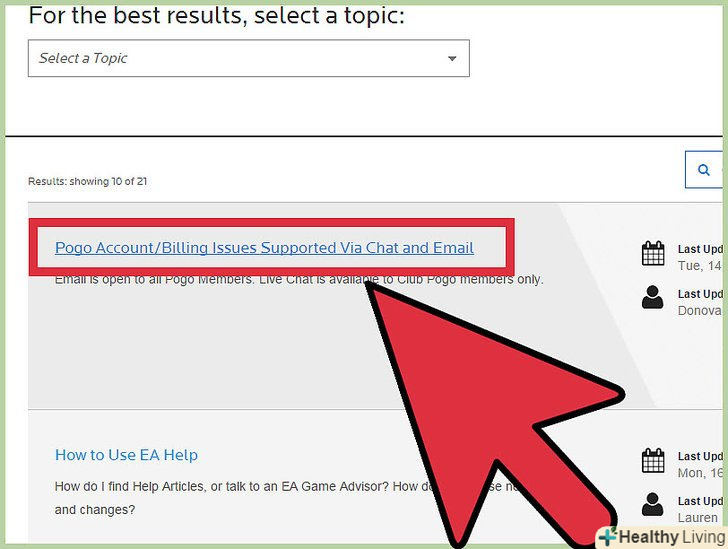Click 'Last Upd' label above 'Mon, 16'
The image size is (728, 549).
coord(700,457)
